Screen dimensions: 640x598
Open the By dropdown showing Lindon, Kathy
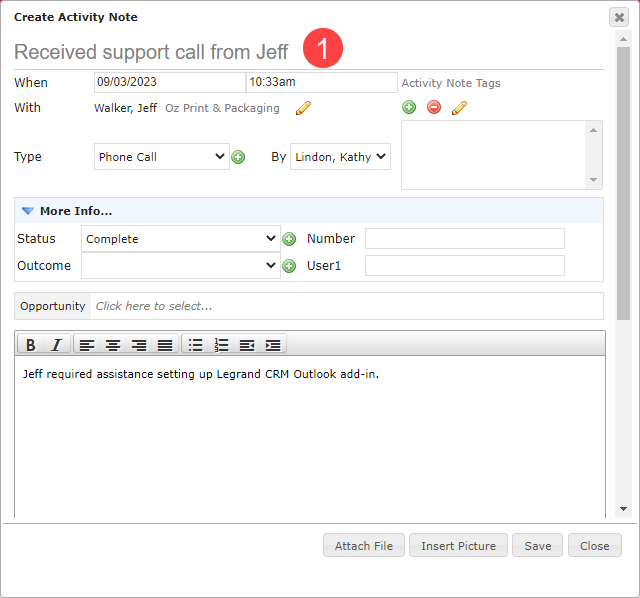[340, 157]
